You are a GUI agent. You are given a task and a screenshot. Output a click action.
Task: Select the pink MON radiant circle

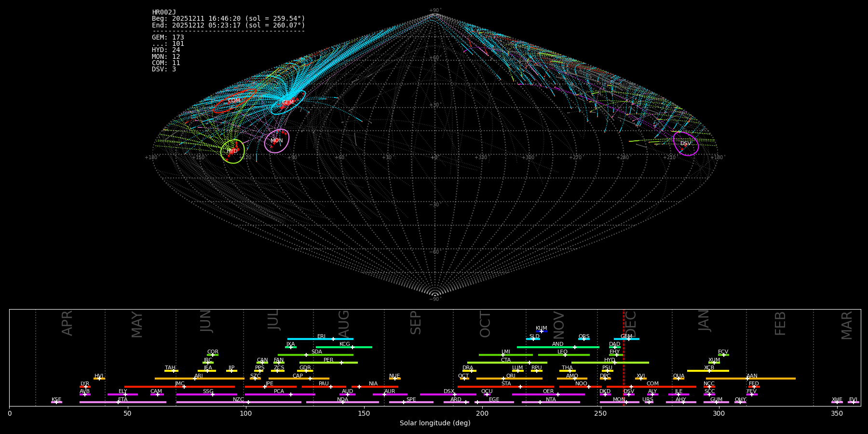pos(277,141)
